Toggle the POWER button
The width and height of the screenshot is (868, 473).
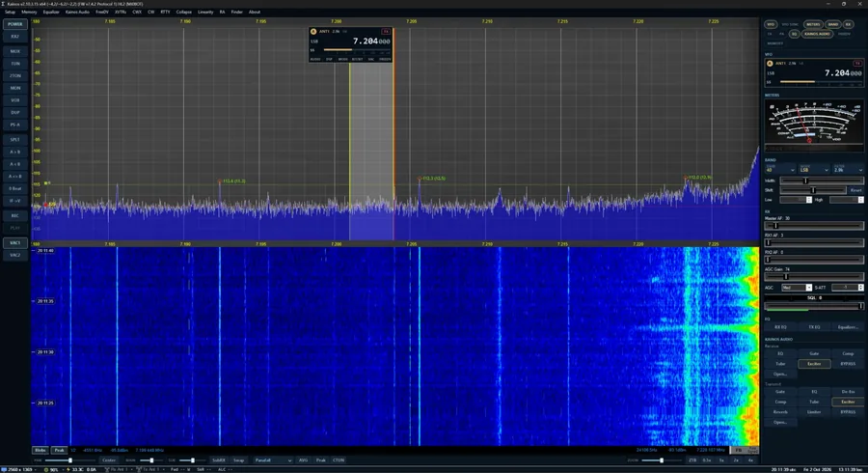[x=14, y=24]
